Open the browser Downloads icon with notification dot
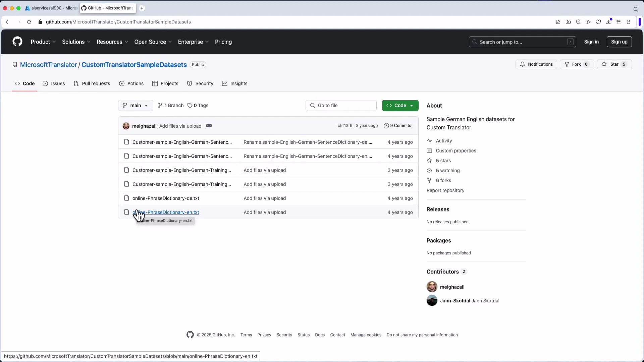Viewport: 644px width, 362px height. [x=608, y=22]
